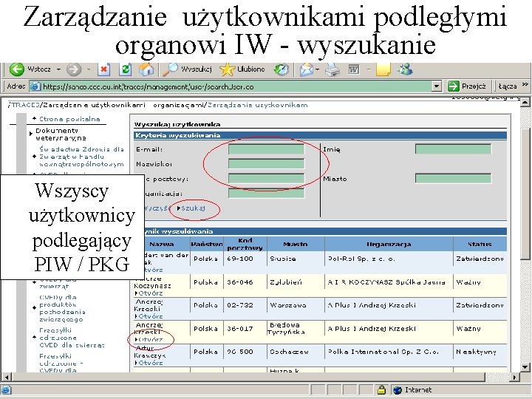Click the Back (Wstecz) arrow icon

[16, 69]
